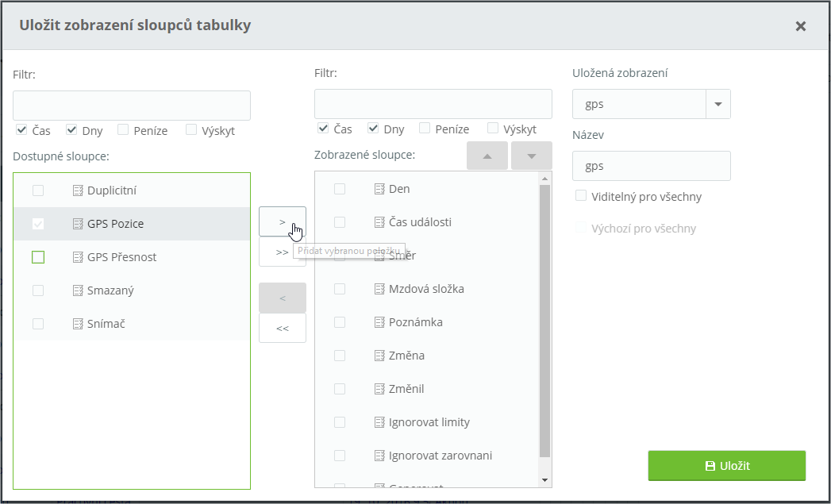Tick the GPS Přesnost checkbox
831x504 pixels.
38,257
